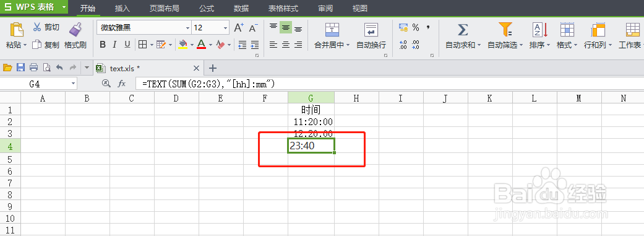
Task: Click the Cut (剪切) scissors icon
Action: (37, 27)
